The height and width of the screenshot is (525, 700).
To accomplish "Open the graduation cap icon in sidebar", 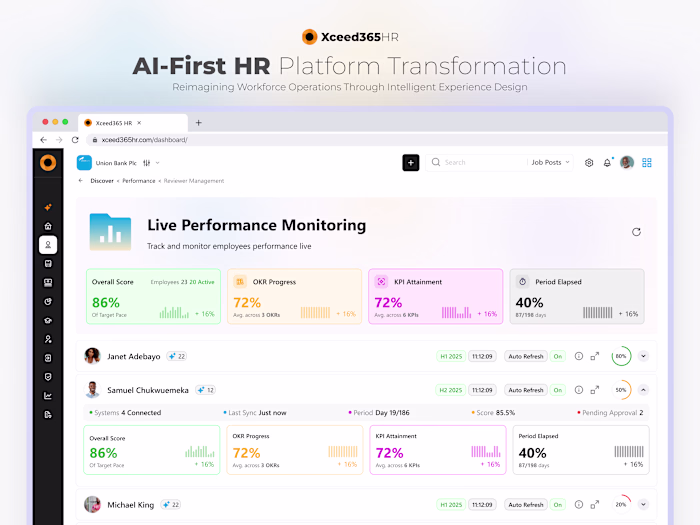I will click(x=48, y=320).
